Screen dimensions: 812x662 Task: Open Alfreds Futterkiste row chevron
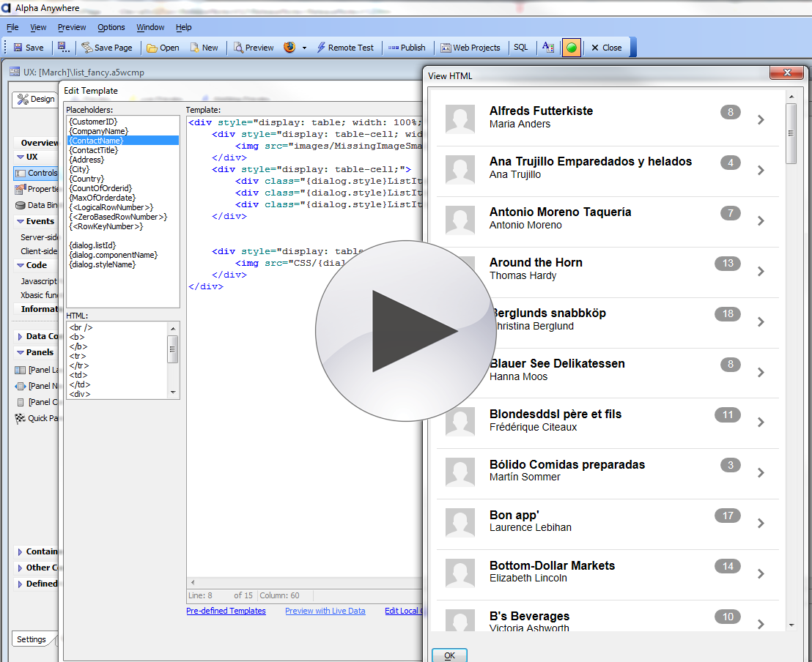click(761, 119)
